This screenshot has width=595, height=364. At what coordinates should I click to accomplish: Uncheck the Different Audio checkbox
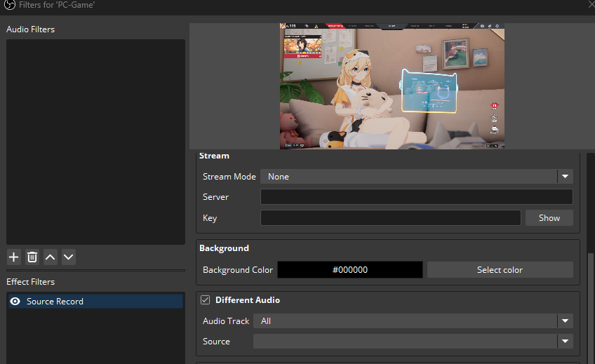[206, 300]
